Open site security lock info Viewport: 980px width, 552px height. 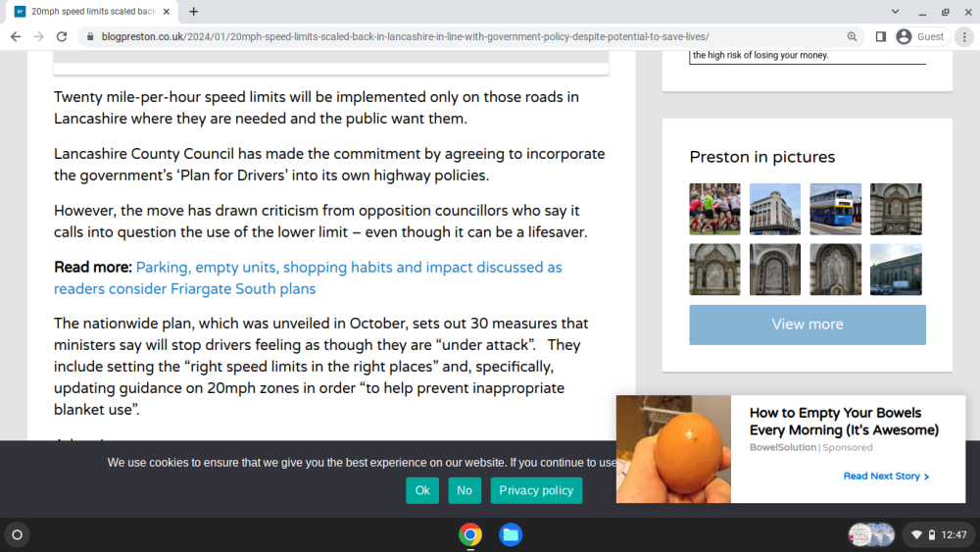(x=90, y=37)
